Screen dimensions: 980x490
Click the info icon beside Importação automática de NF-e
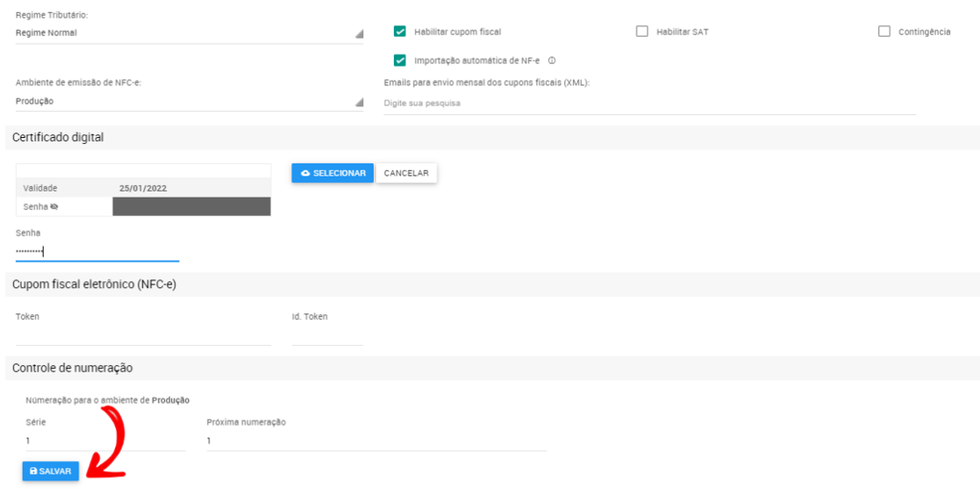553,61
